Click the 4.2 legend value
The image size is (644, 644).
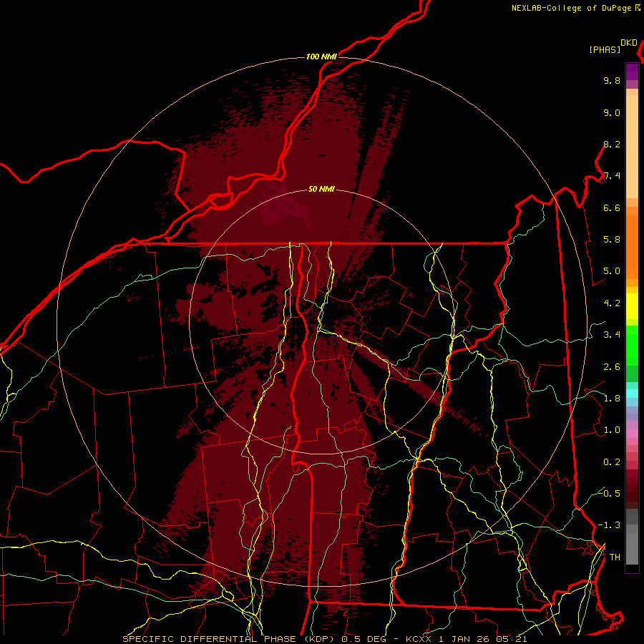pos(612,303)
